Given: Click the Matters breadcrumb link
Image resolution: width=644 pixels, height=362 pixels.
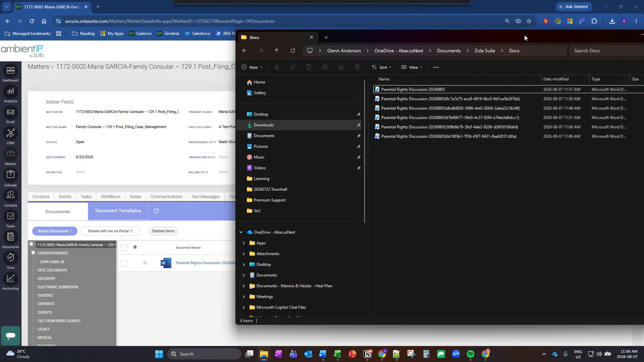Looking at the screenshot, I should click(x=39, y=67).
